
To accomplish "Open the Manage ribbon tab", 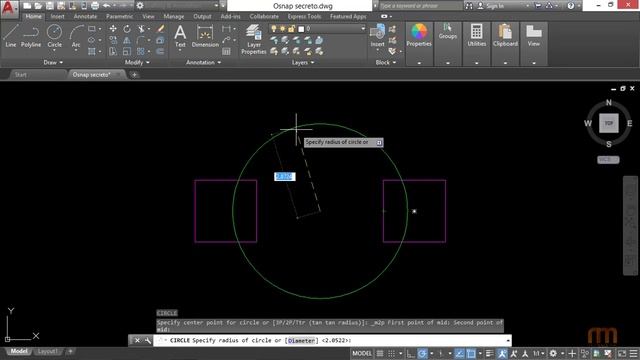I will click(x=173, y=16).
